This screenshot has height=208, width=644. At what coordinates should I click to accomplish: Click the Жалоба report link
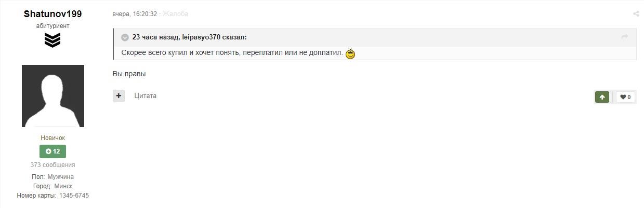tap(175, 14)
